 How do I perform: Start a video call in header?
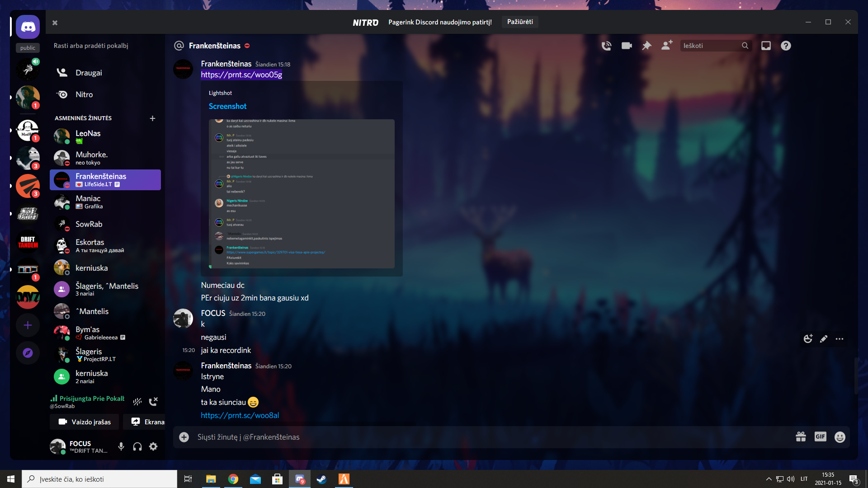point(627,46)
